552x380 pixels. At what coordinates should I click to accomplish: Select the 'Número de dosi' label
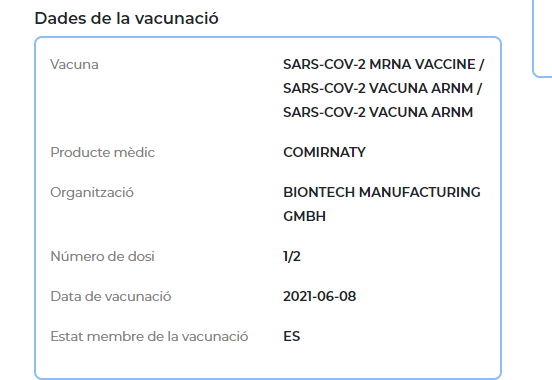click(102, 256)
